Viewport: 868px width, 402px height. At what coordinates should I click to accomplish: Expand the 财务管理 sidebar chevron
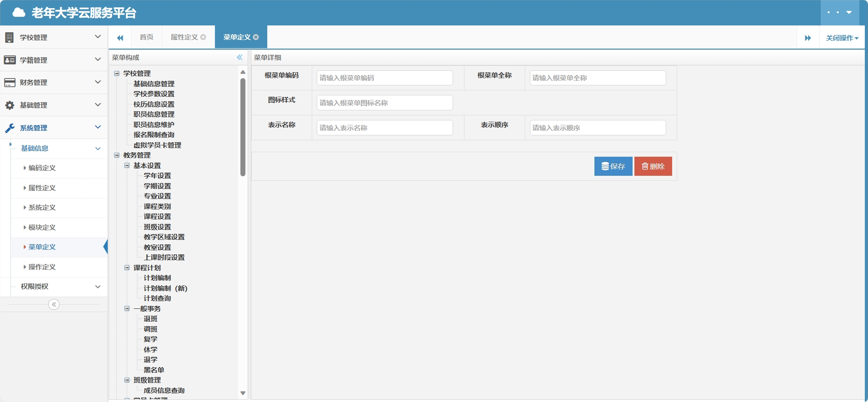pyautogui.click(x=98, y=82)
